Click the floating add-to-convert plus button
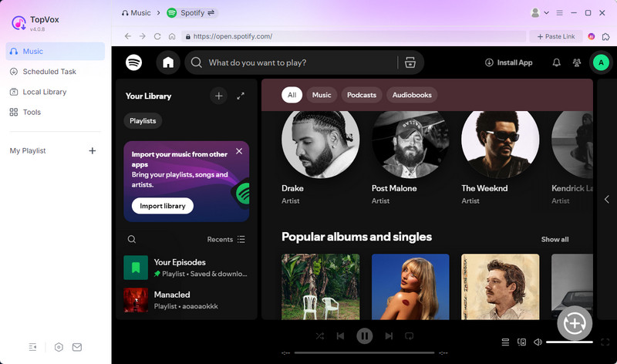The image size is (617, 364). 575,323
